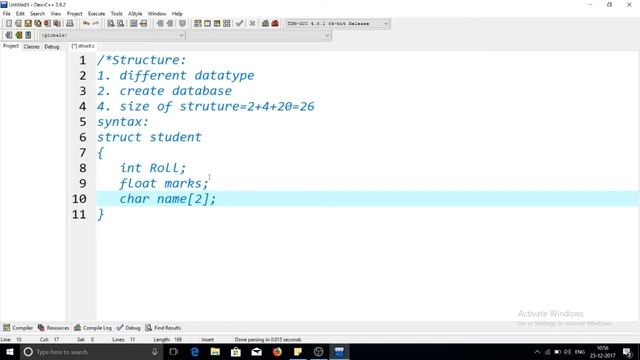Click the line '2. create database'
640x360 pixels.
(x=164, y=91)
